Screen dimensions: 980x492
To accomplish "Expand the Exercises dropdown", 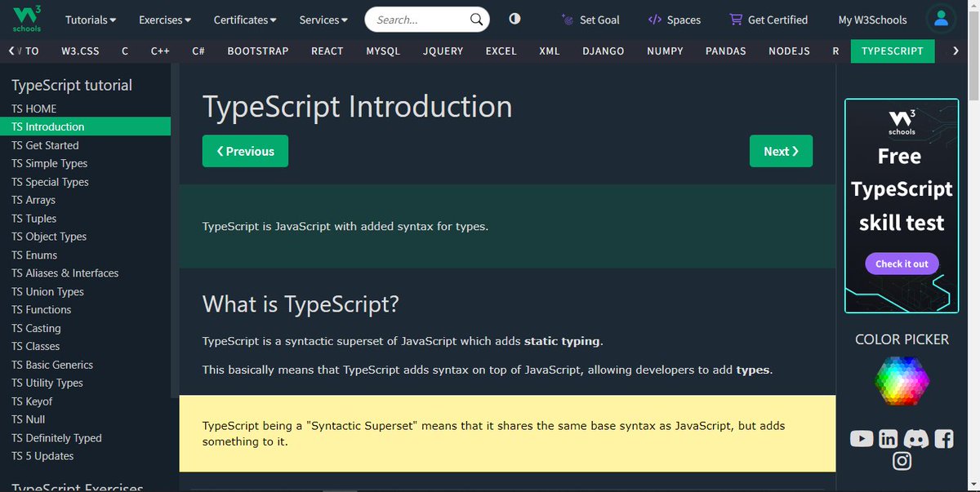I will [165, 20].
